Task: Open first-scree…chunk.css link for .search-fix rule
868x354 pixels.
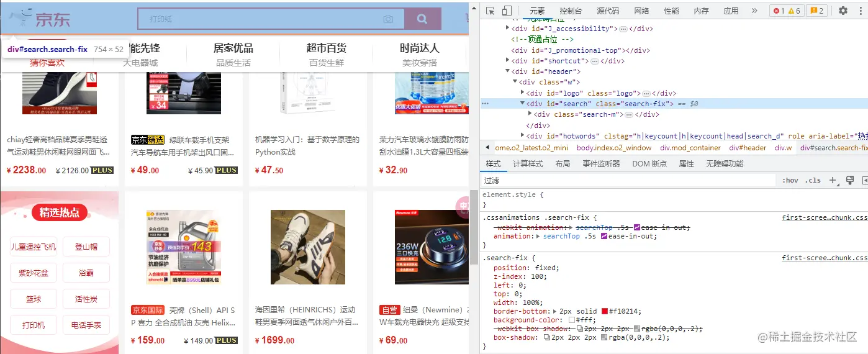Action: [825, 258]
